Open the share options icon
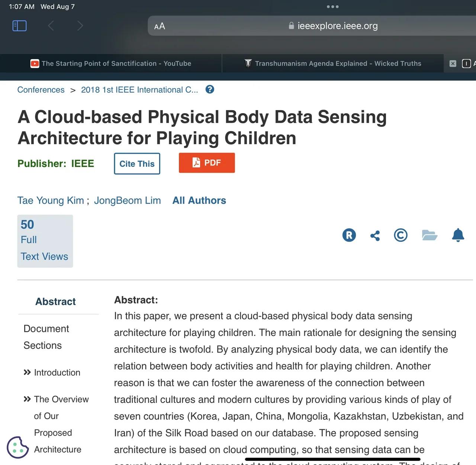The width and height of the screenshot is (476, 465). tap(374, 235)
